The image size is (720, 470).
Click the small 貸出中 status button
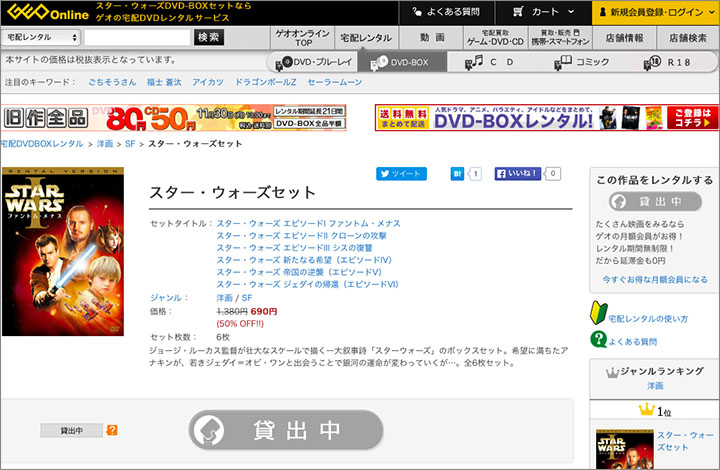click(x=72, y=431)
